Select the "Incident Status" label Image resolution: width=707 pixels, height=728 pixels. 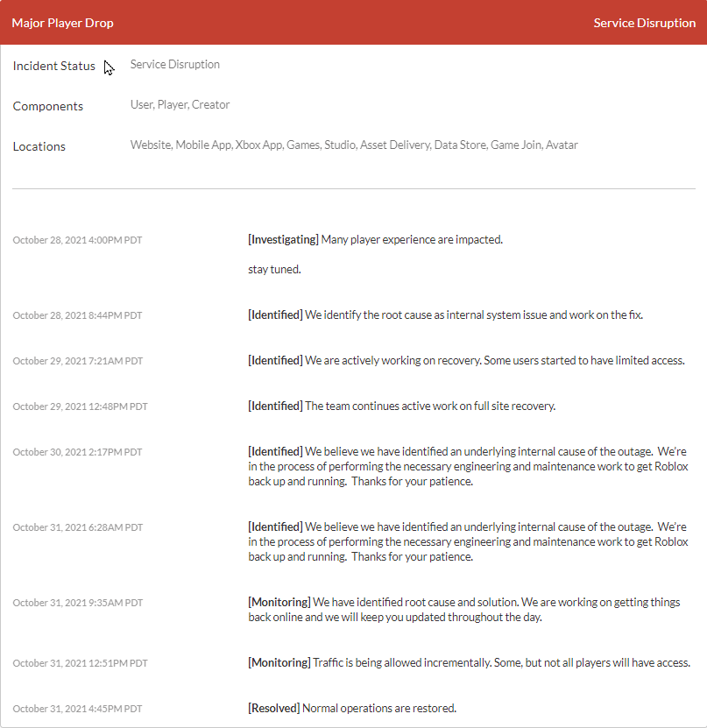coord(54,66)
